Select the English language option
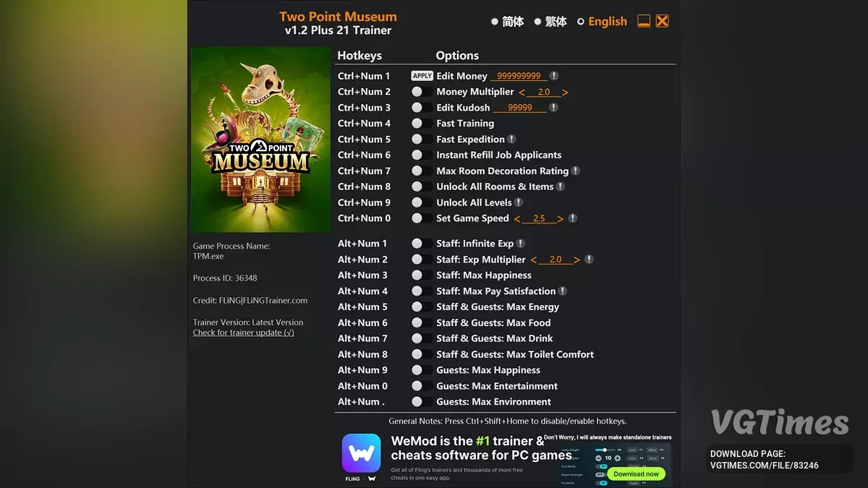 [602, 22]
